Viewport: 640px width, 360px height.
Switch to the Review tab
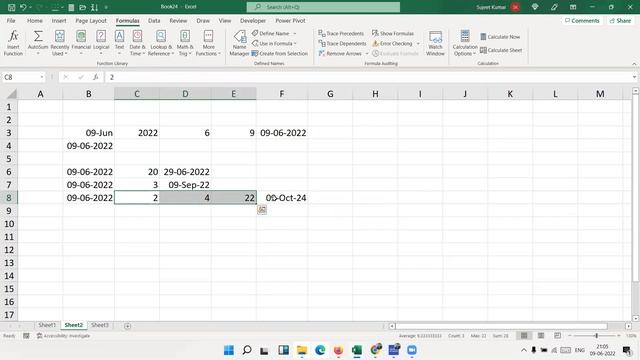(x=178, y=20)
